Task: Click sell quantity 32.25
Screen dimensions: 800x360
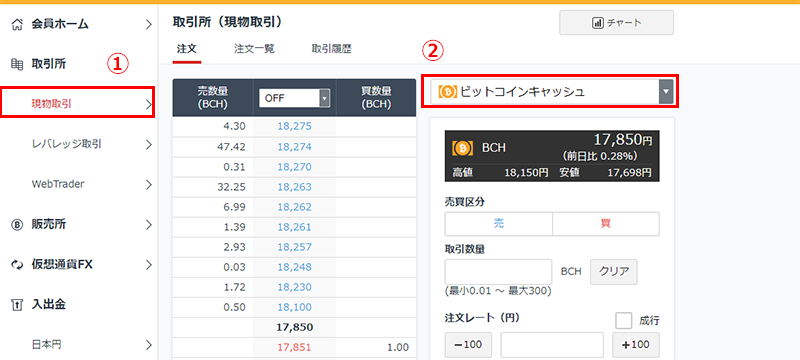Action: click(x=231, y=187)
